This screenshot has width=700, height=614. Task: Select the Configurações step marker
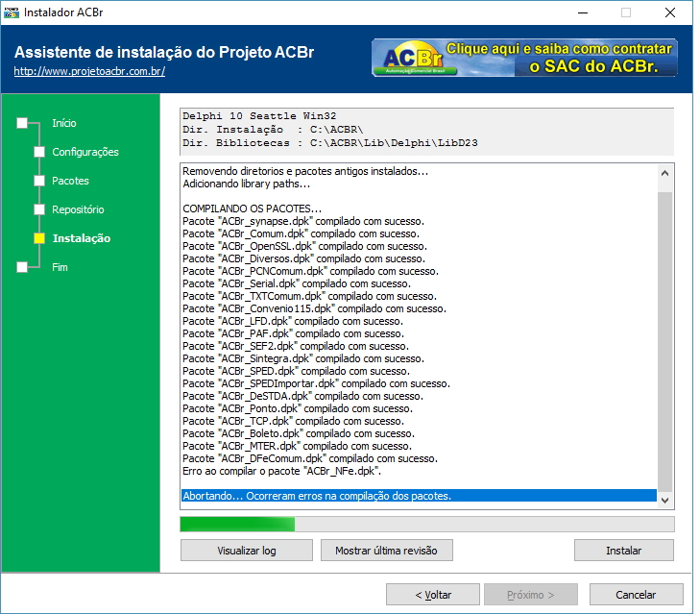coord(39,152)
